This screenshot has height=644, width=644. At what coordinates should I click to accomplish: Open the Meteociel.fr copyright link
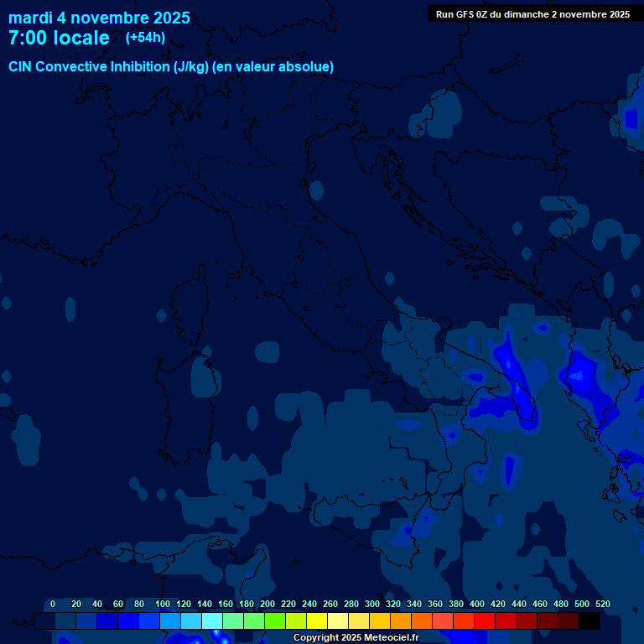pos(356,638)
